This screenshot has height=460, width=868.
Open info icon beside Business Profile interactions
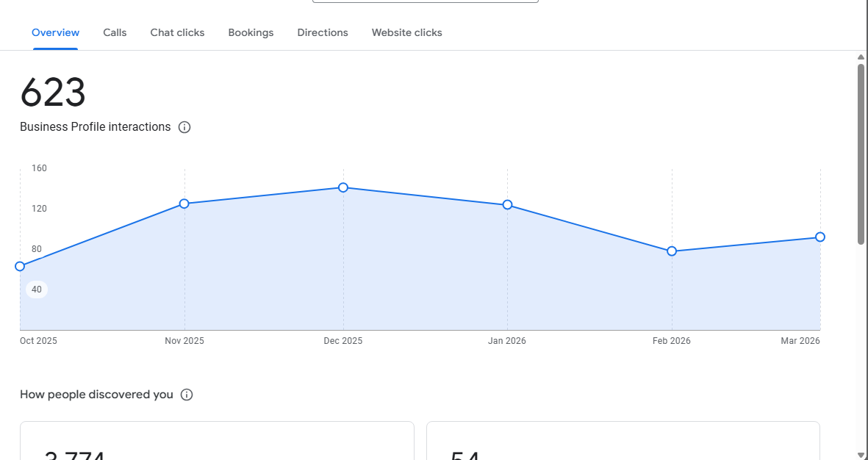(184, 127)
